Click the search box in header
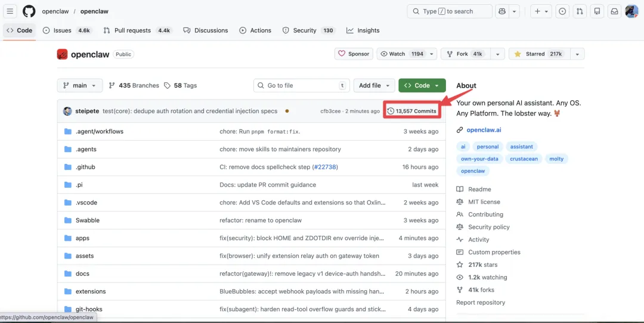The height and width of the screenshot is (323, 644). pos(450,11)
